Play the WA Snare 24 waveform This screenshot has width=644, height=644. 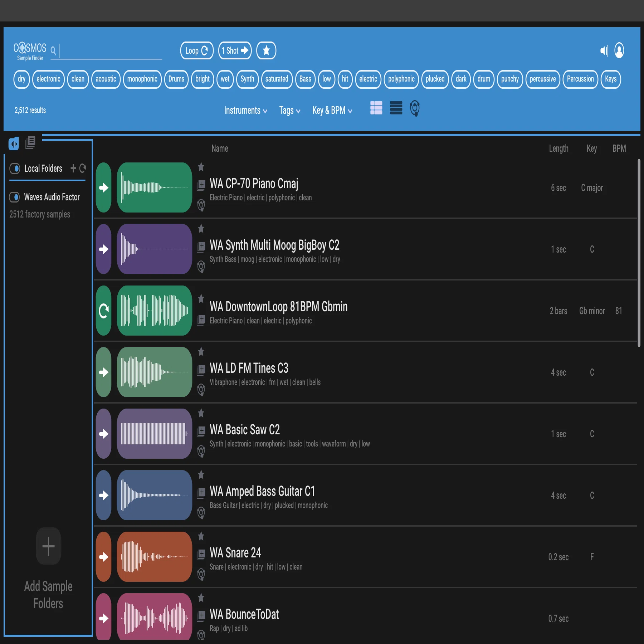click(x=154, y=557)
